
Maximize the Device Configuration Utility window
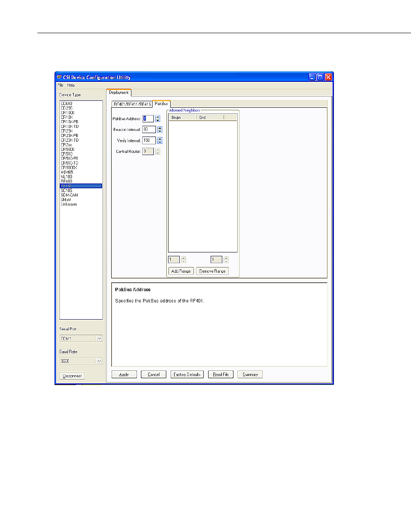coord(320,77)
